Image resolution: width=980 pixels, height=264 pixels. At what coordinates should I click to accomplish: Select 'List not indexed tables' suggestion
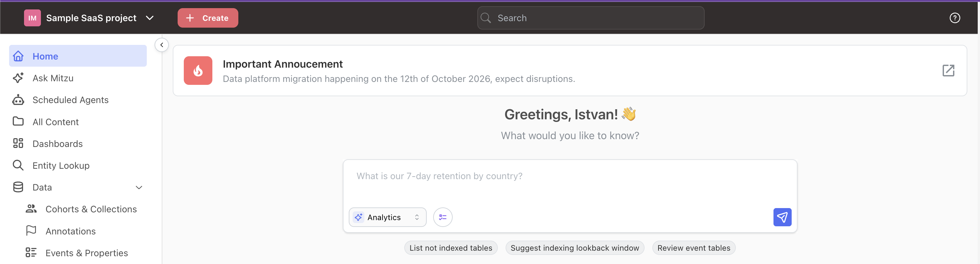[450, 248]
